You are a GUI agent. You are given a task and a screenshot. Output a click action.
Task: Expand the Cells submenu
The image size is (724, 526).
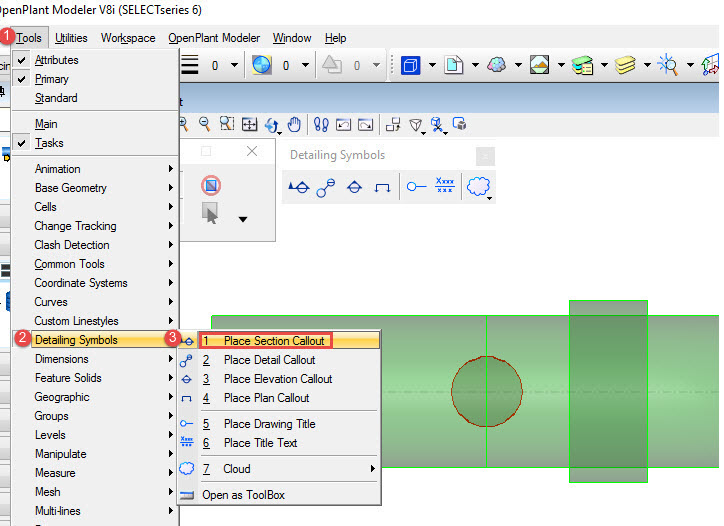95,206
